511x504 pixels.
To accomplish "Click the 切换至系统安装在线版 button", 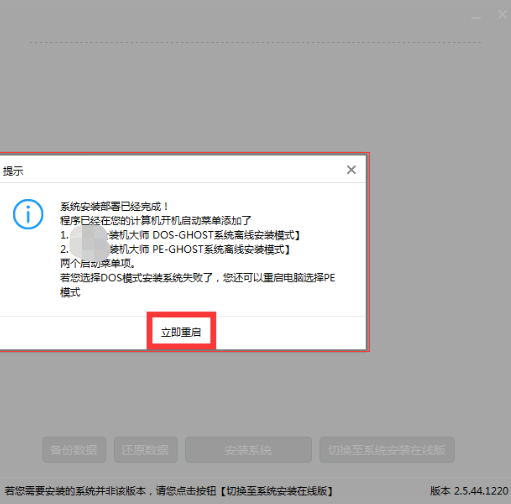I will (387, 450).
